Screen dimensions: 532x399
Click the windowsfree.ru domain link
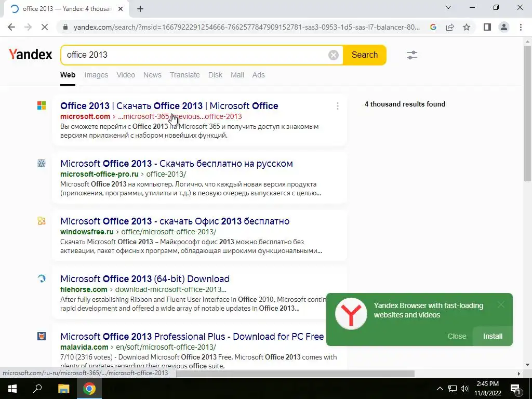(87, 232)
